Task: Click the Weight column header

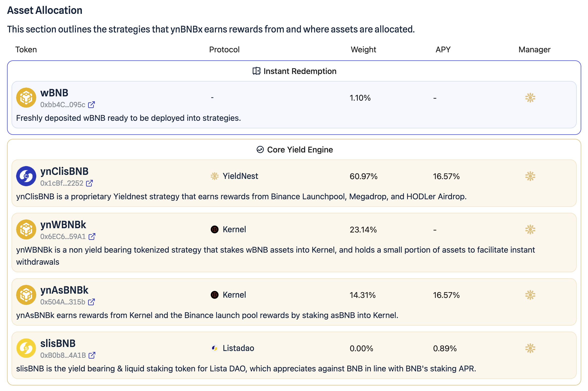Action: [x=363, y=50]
